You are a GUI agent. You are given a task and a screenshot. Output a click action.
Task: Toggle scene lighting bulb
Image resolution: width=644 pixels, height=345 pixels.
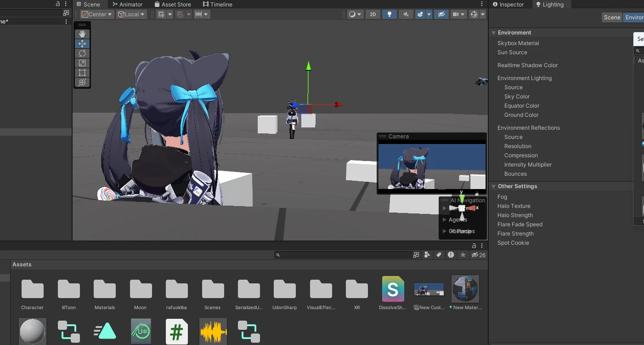point(390,14)
